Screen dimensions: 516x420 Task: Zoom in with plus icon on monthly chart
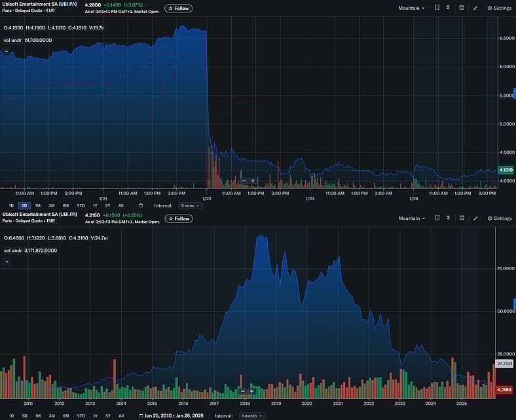click(251, 391)
